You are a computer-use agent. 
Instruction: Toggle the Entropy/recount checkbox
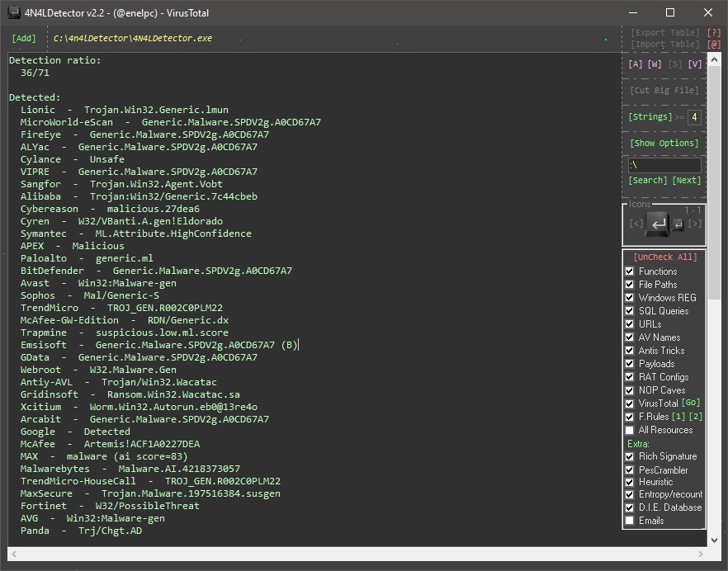click(x=630, y=494)
